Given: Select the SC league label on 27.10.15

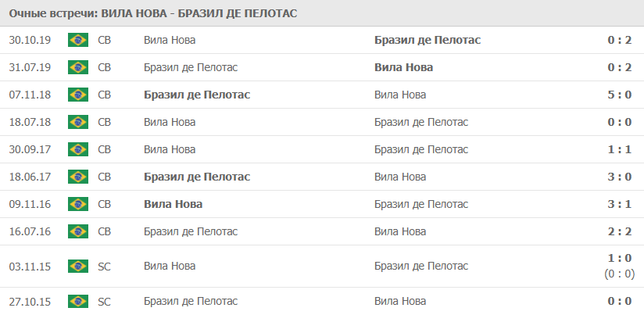Looking at the screenshot, I should (x=104, y=302).
